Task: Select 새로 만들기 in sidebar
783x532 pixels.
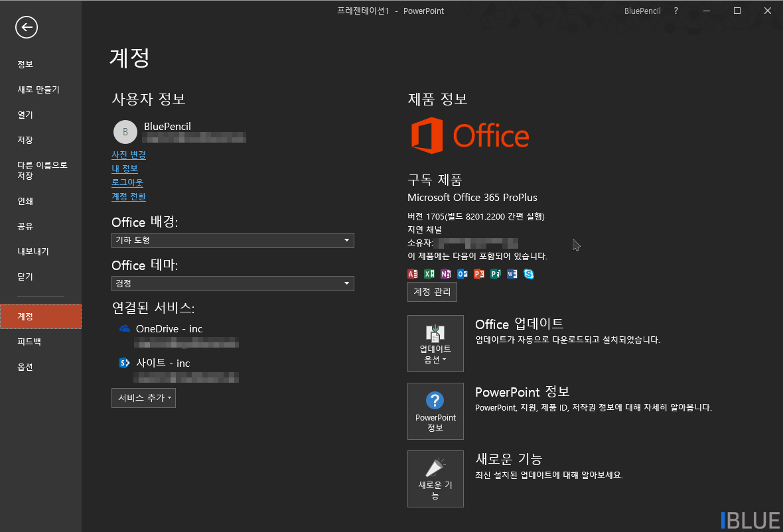Action: [x=40, y=90]
